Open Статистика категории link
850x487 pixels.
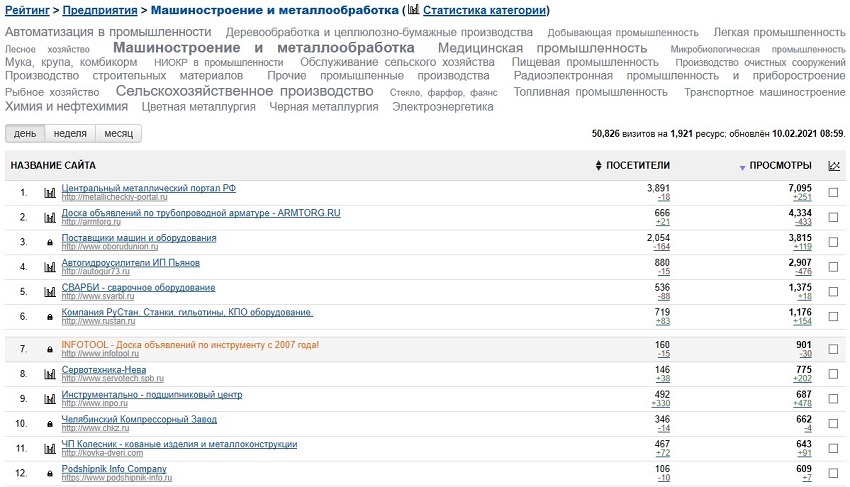pyautogui.click(x=484, y=10)
